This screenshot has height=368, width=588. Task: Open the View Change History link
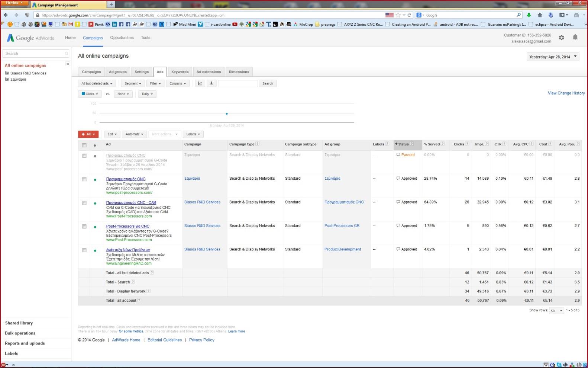566,93
